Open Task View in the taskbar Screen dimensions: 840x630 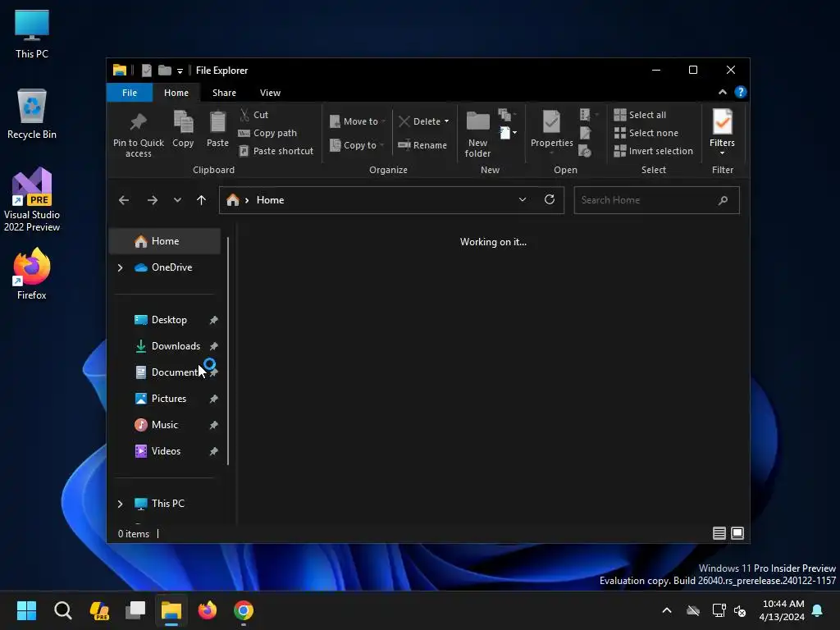click(x=135, y=610)
